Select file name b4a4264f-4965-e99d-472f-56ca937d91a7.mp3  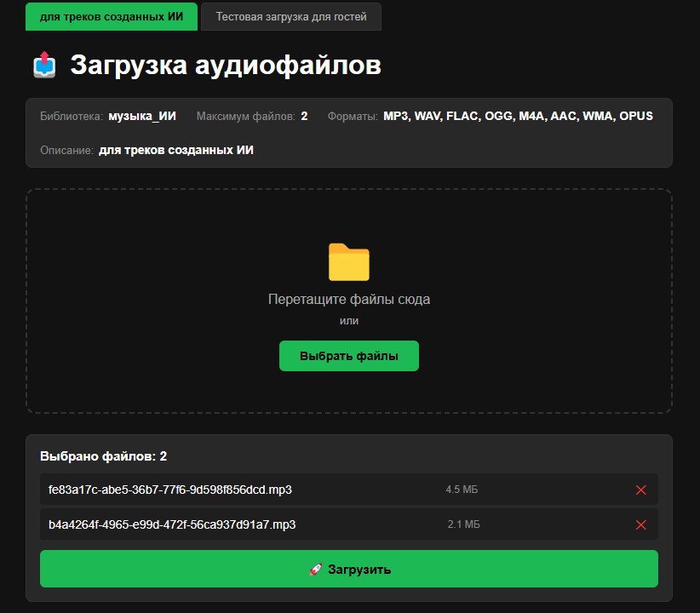pos(172,524)
